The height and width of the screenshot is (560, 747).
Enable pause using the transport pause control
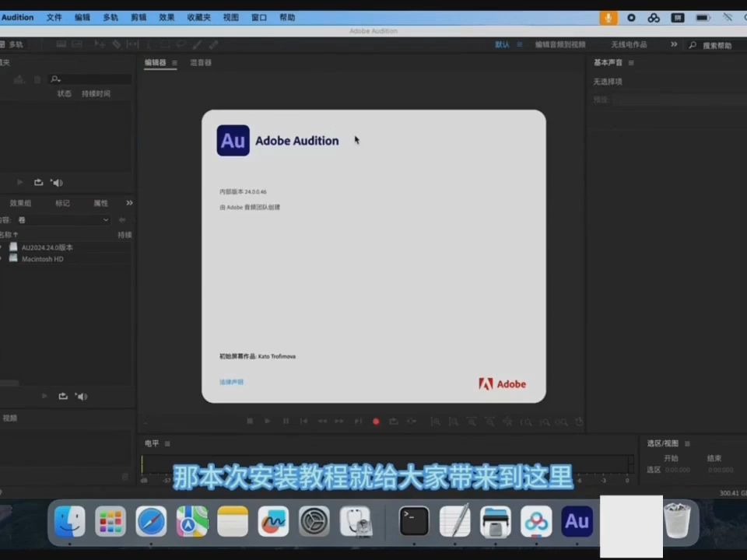285,421
